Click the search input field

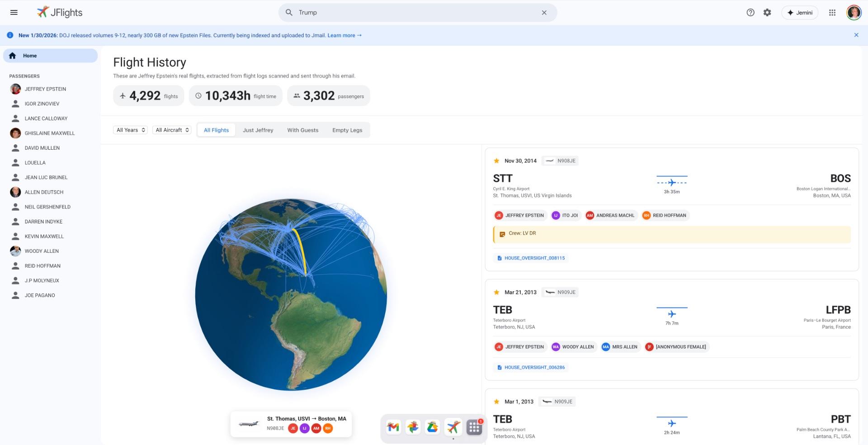[x=416, y=13]
